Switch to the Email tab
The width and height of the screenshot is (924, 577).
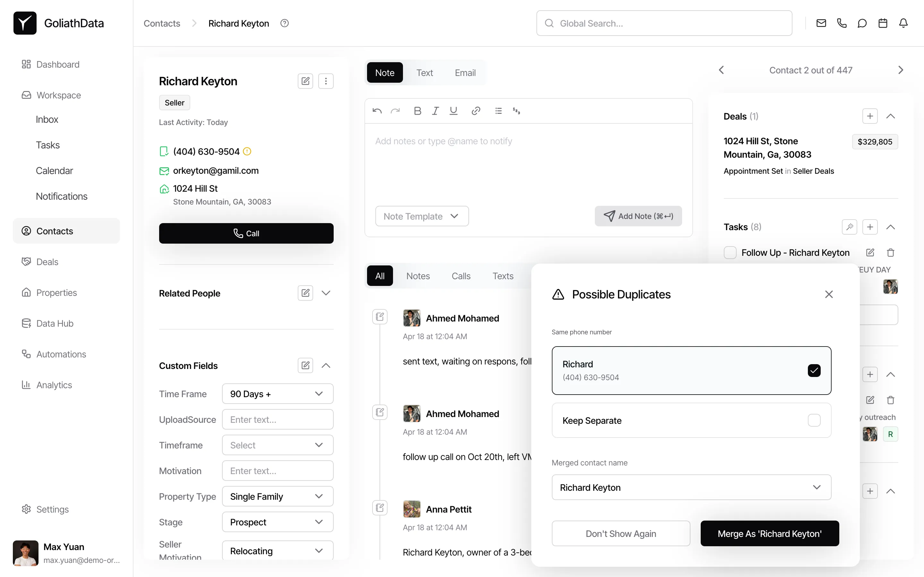tap(465, 72)
